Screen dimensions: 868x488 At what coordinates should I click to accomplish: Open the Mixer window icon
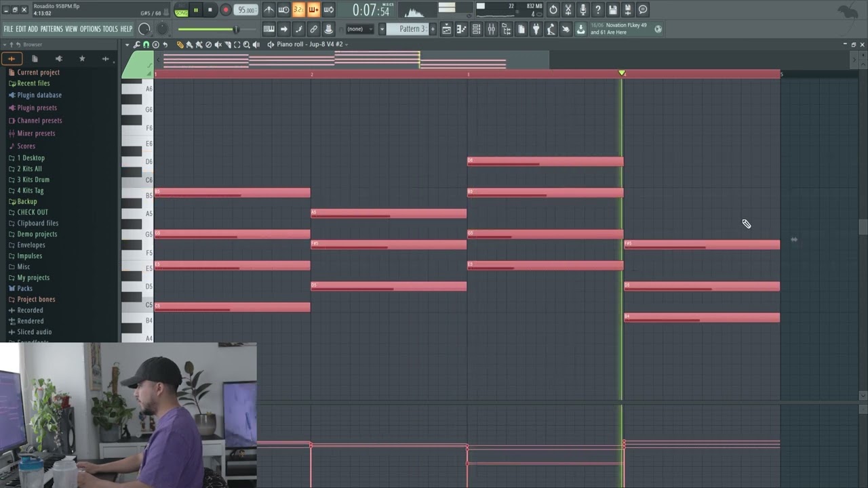point(491,29)
